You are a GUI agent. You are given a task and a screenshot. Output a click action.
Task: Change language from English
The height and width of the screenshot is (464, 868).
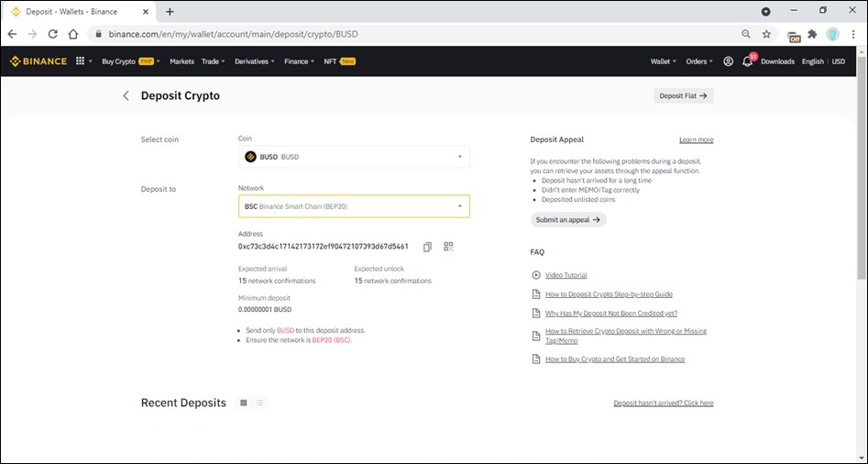pos(813,61)
